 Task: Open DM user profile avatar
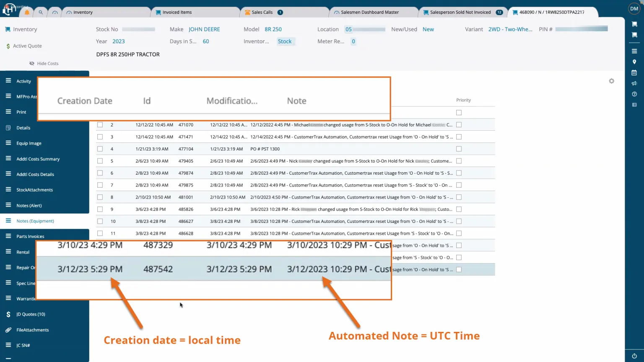[x=634, y=9]
